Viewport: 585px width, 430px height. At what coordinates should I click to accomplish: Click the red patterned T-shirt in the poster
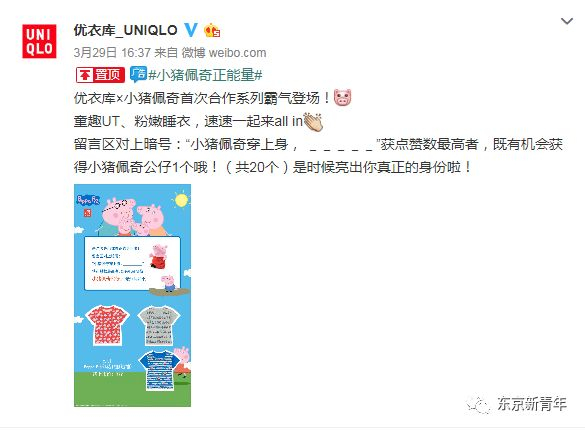coord(107,324)
